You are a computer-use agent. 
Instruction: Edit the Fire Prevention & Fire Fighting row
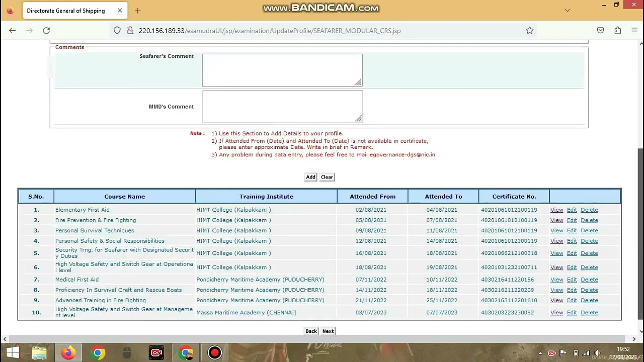click(x=572, y=220)
